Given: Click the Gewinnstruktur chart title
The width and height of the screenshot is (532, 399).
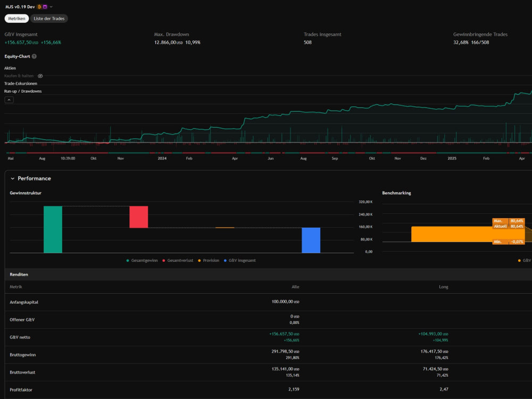Looking at the screenshot, I should pos(26,193).
